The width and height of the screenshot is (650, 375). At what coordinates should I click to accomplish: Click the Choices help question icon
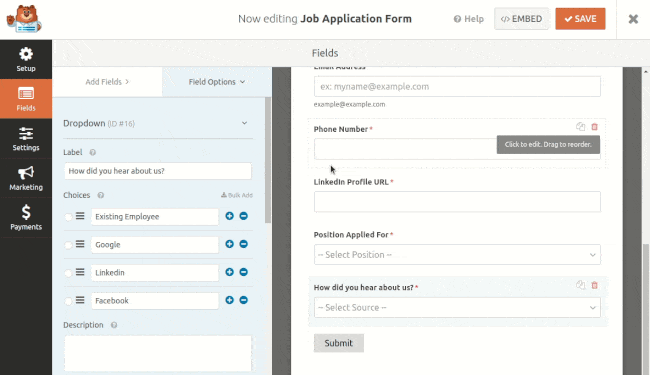click(101, 195)
